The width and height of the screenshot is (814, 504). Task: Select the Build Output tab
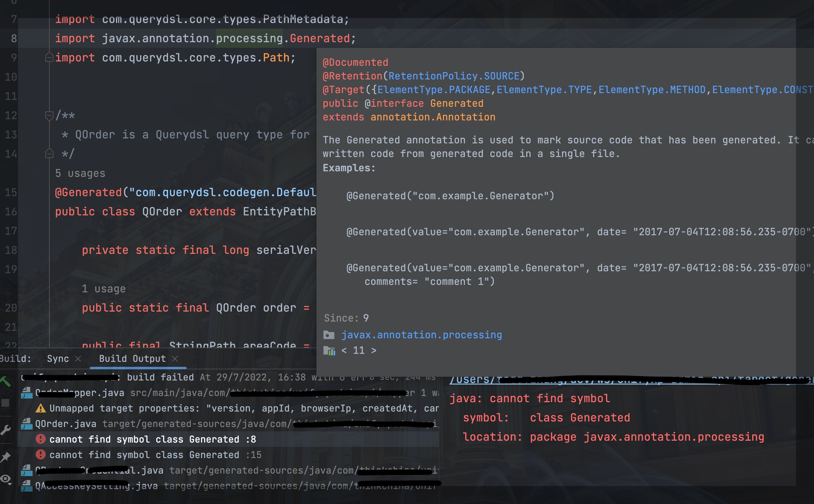132,359
